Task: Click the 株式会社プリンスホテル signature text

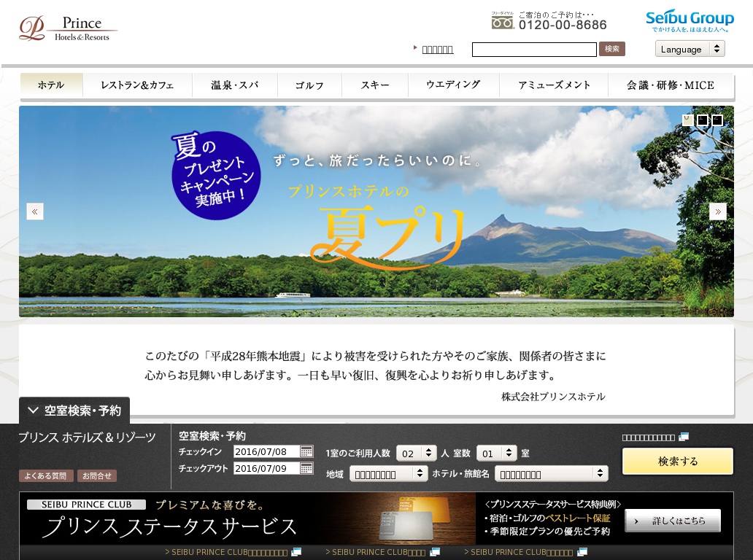Action: (553, 397)
